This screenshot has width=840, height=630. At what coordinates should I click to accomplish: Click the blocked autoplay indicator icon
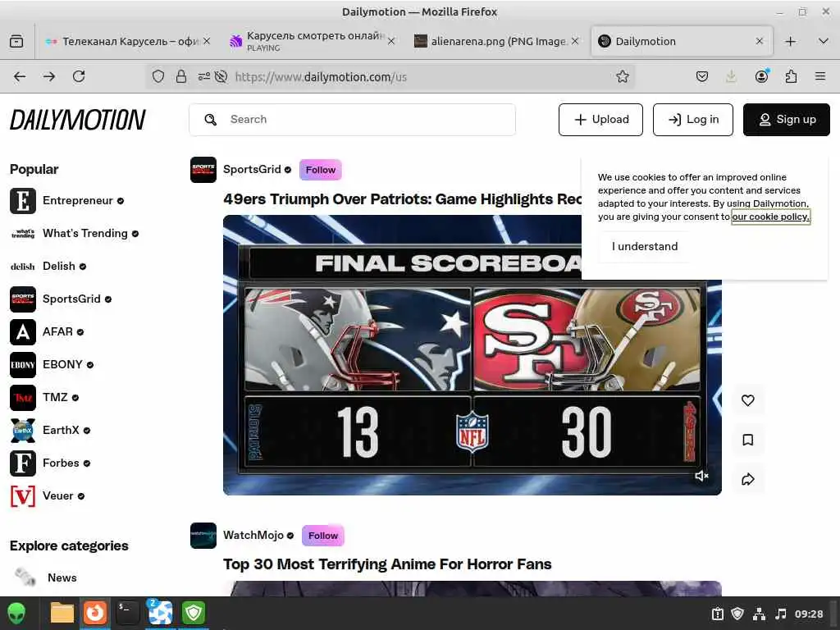coord(221,76)
